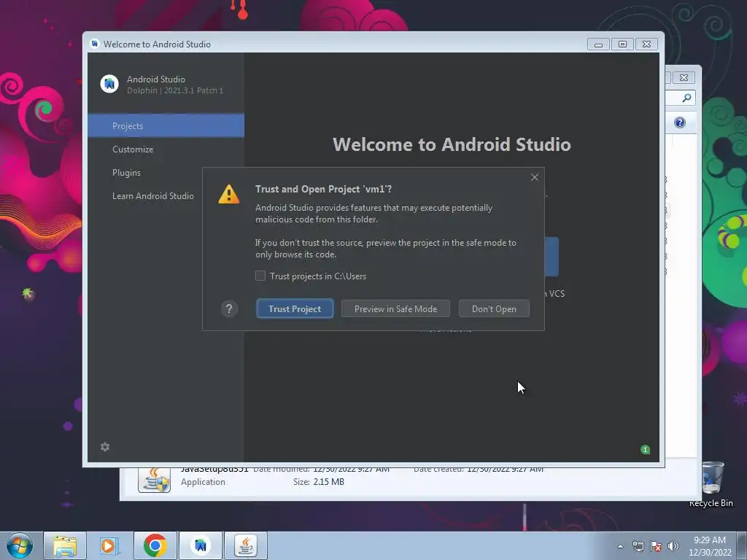Image resolution: width=747 pixels, height=560 pixels.
Task: Select the Projects sidebar tab
Action: click(x=166, y=125)
